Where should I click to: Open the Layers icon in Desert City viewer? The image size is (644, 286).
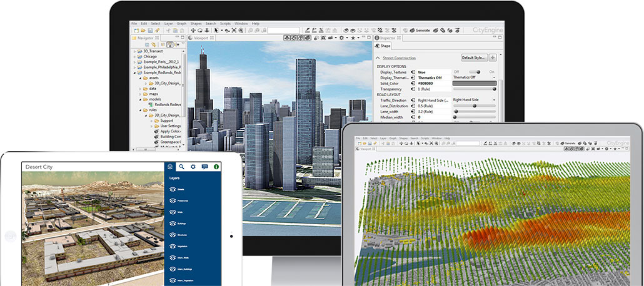pos(169,167)
